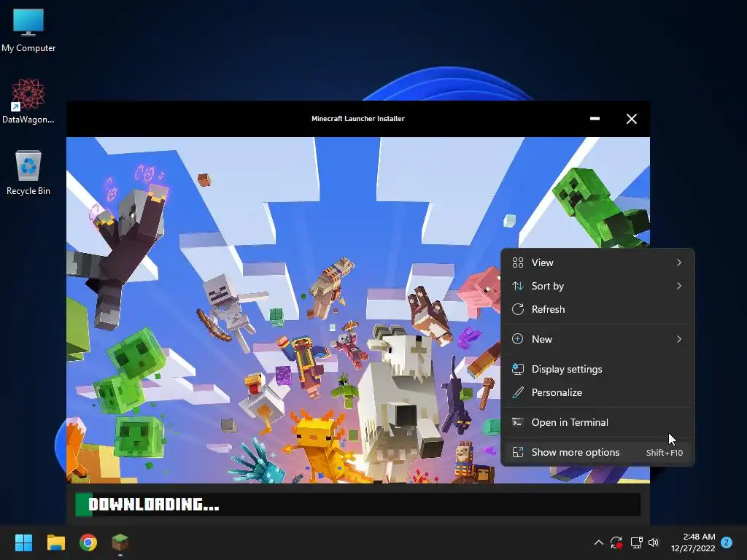Open the notification badge showing 2

pyautogui.click(x=727, y=542)
